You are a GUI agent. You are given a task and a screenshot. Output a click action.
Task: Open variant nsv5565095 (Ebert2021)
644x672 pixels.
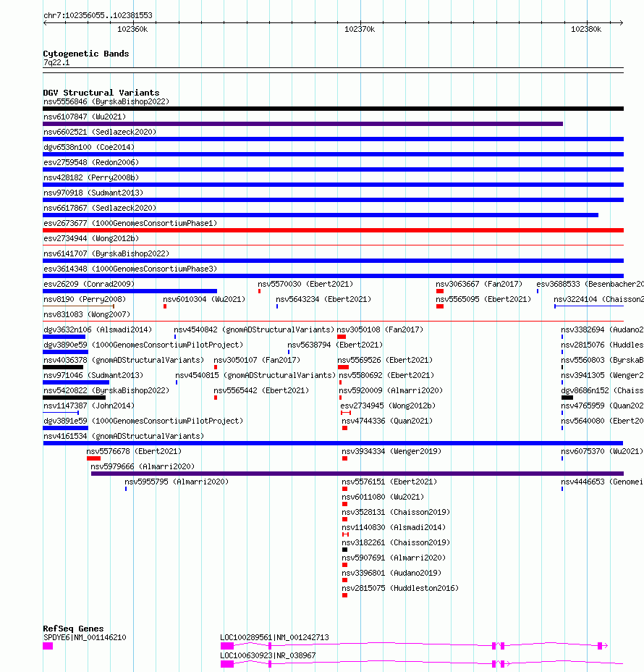coord(483,299)
